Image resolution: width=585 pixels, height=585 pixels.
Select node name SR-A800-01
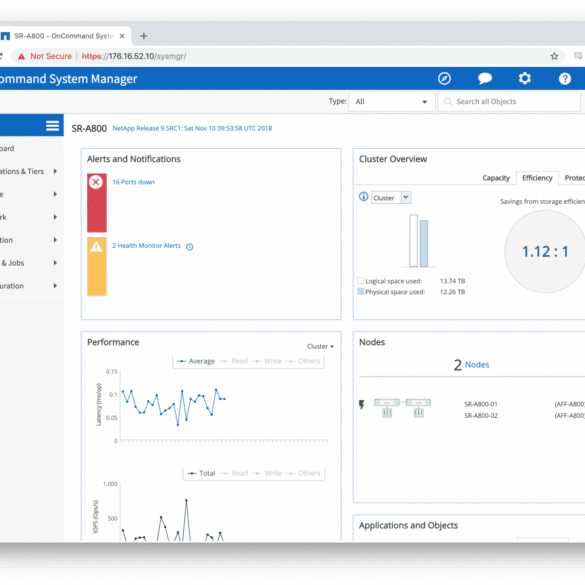click(481, 404)
